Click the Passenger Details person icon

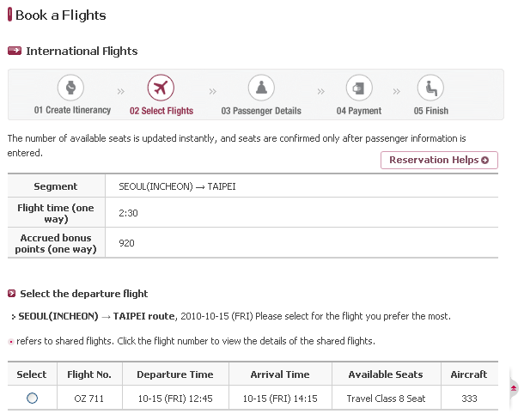click(261, 88)
